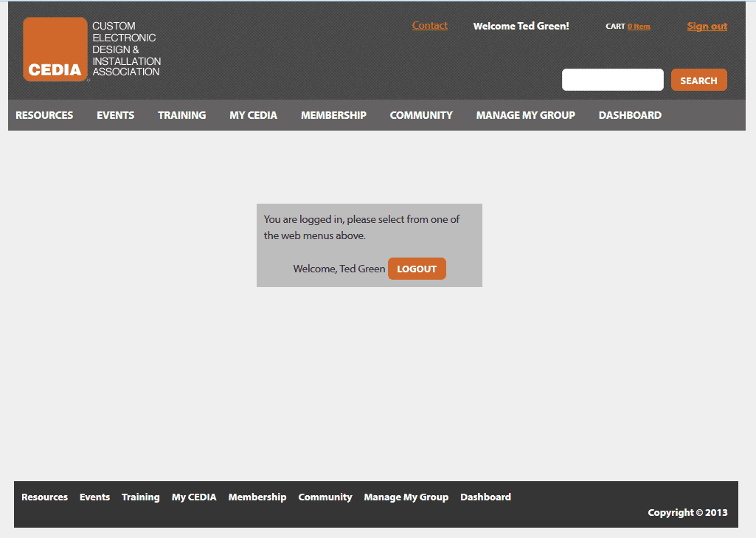Open the Contact link in header

429,26
